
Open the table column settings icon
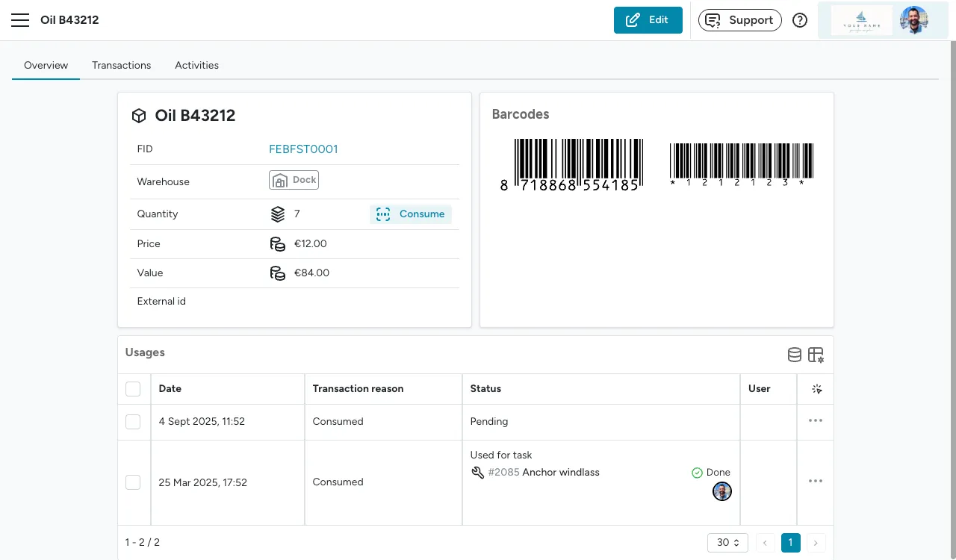coord(816,355)
